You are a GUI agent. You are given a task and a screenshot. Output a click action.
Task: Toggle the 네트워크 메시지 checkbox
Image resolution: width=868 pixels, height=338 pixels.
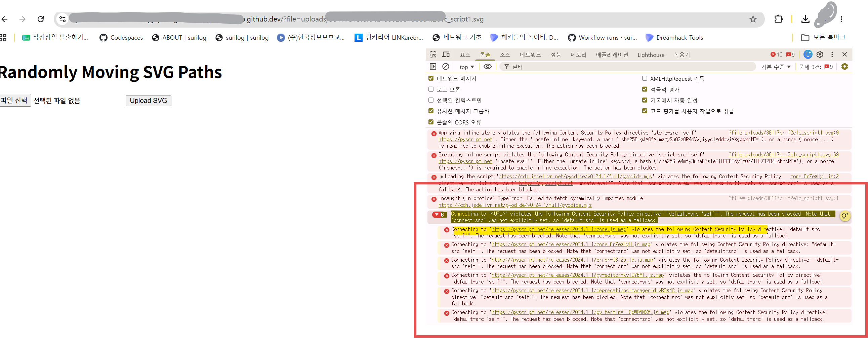pos(431,78)
